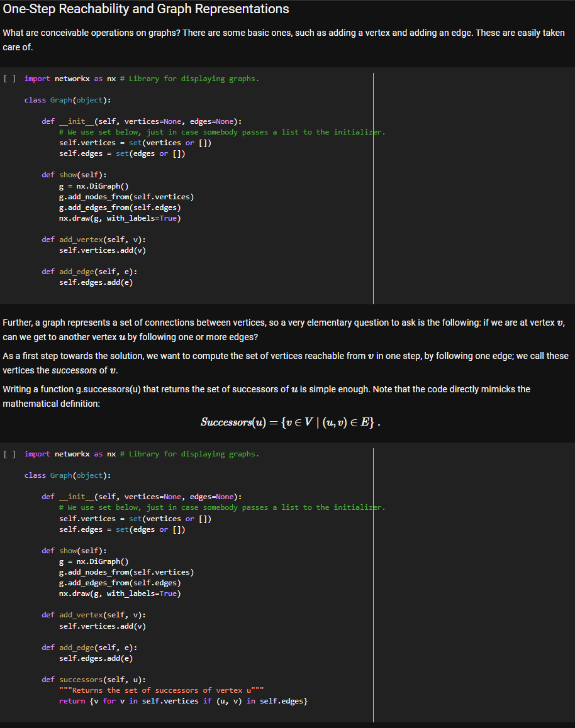Click the One-Step Reachability heading
The height and width of the screenshot is (728, 575).
point(145,9)
